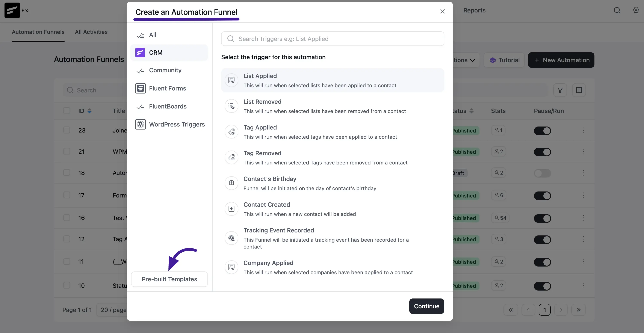
Task: Click the WordPress Triggers logo icon
Action: [x=140, y=124]
